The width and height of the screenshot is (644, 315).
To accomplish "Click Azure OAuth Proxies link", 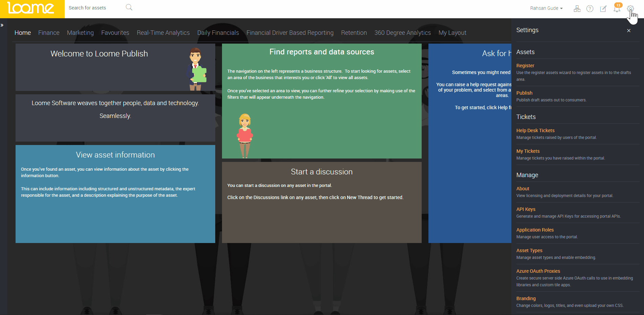I will click(538, 271).
